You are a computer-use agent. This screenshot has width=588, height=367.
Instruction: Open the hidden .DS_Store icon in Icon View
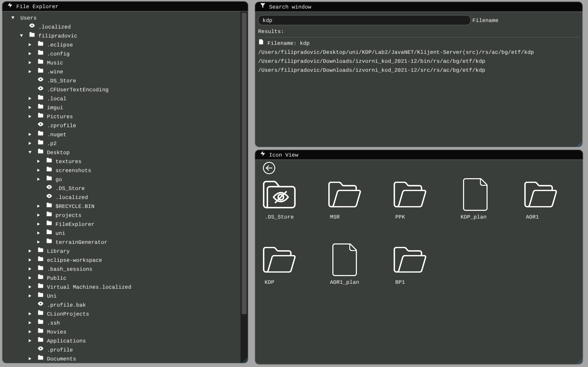click(279, 195)
